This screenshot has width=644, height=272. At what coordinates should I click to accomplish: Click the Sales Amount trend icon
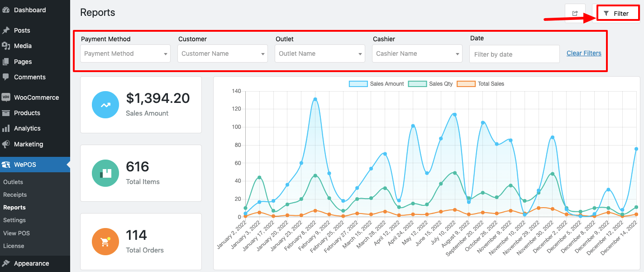[x=105, y=105]
